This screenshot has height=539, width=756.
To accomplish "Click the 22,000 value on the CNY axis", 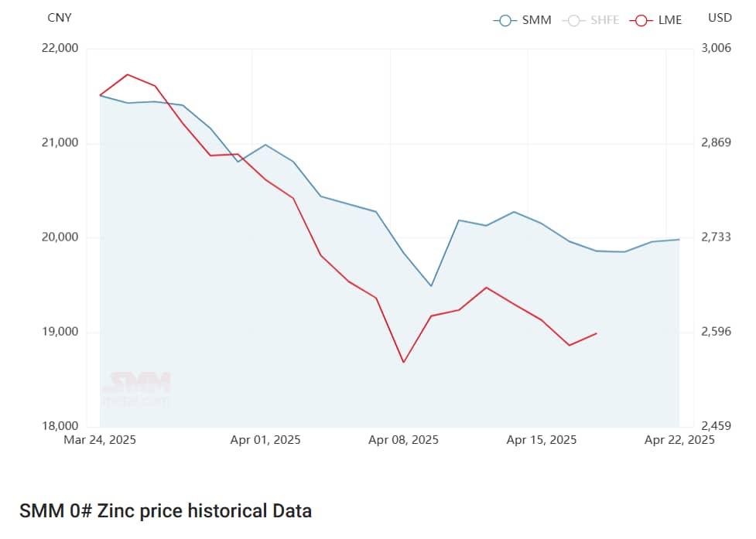I will [58, 48].
